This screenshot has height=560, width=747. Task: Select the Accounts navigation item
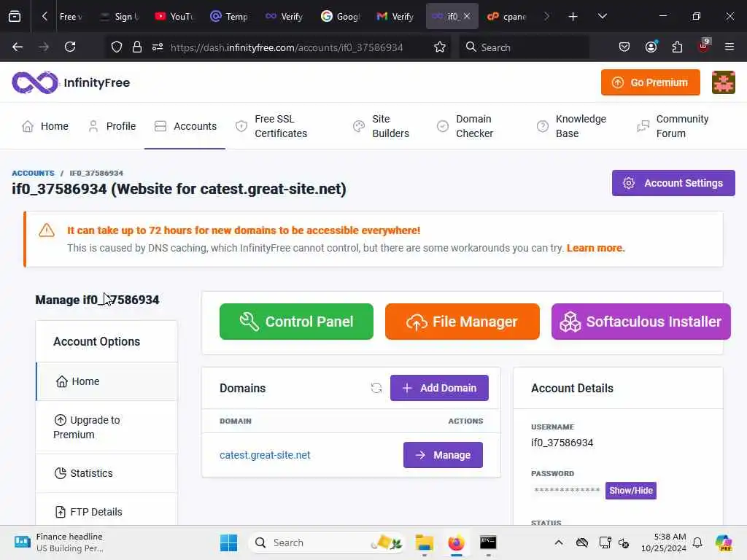185,126
